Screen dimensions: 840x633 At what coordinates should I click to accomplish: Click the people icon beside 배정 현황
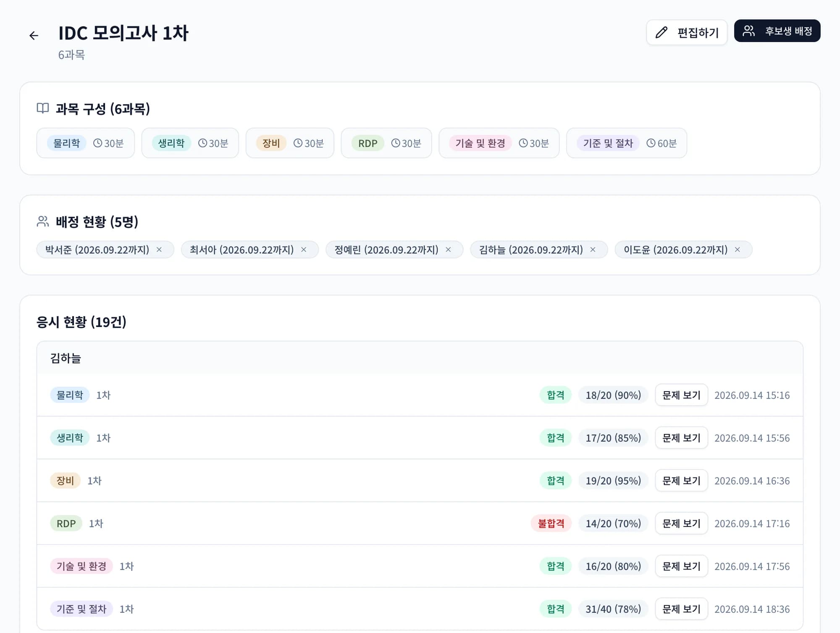click(43, 221)
